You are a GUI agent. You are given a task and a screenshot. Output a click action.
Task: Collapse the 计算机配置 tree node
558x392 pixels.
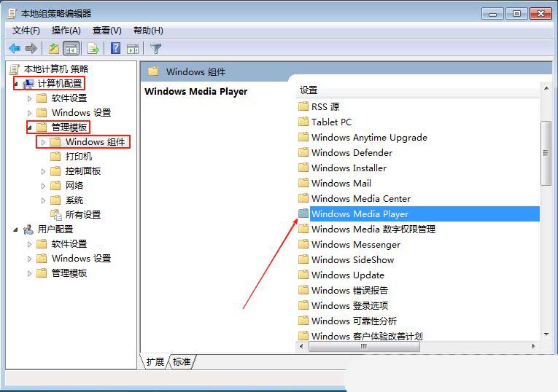pos(16,84)
